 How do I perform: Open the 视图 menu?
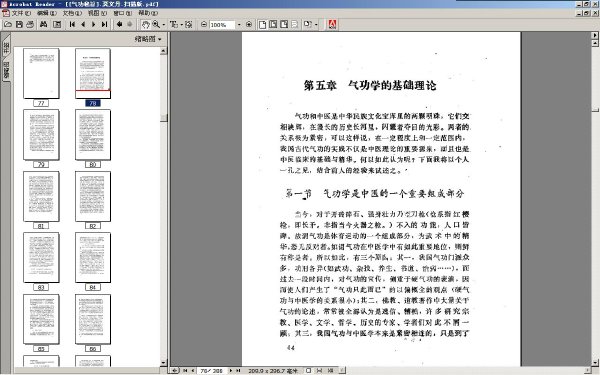tap(97, 13)
